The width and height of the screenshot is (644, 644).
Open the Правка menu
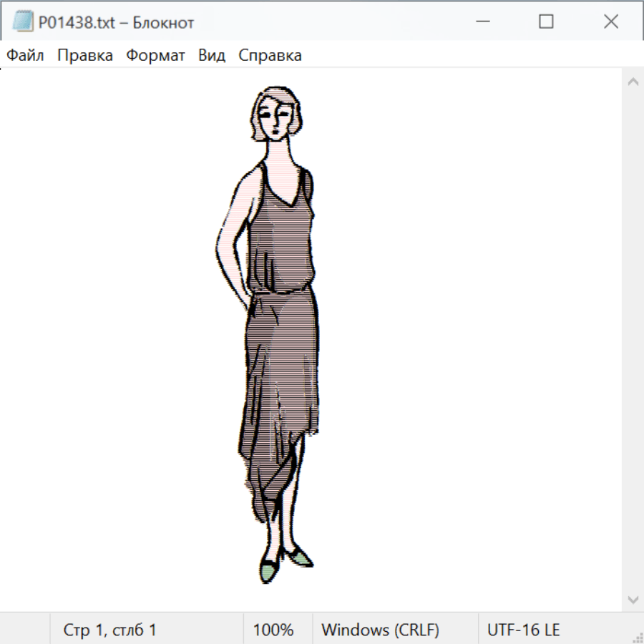(84, 55)
